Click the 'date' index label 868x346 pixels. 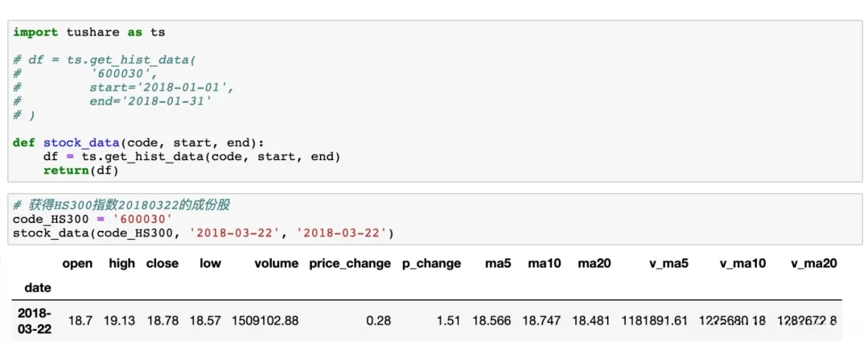(x=38, y=287)
